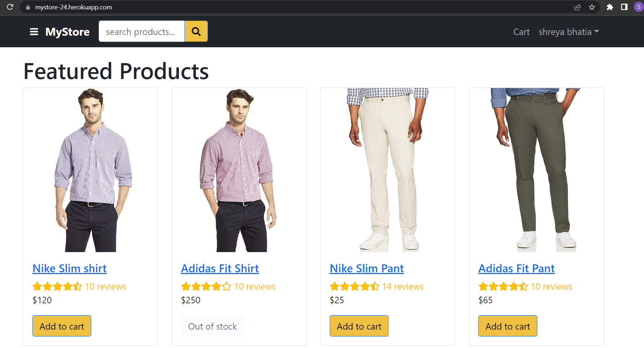Click the Nike Slim Pant product image
Screen dimensions: 644x348
point(387,169)
